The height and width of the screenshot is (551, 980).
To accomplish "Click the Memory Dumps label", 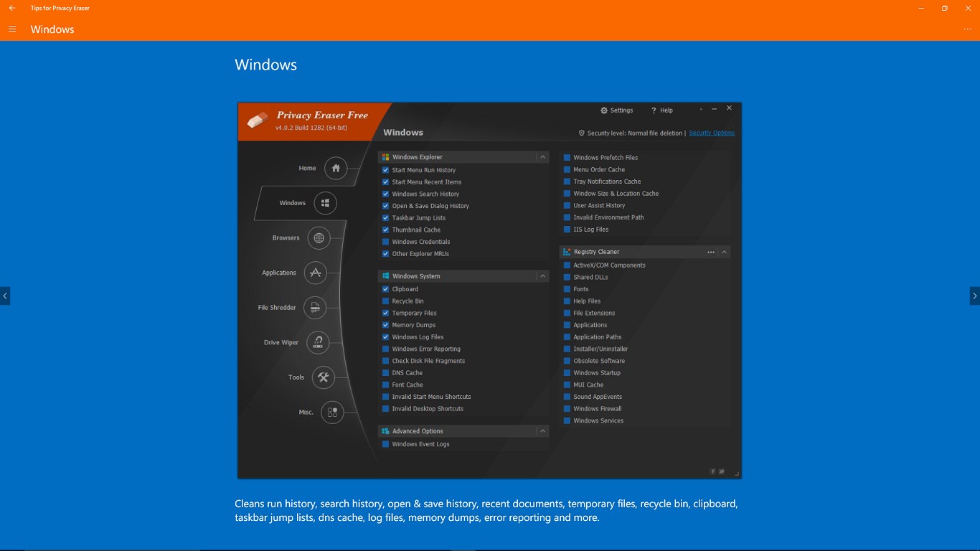I will 414,325.
